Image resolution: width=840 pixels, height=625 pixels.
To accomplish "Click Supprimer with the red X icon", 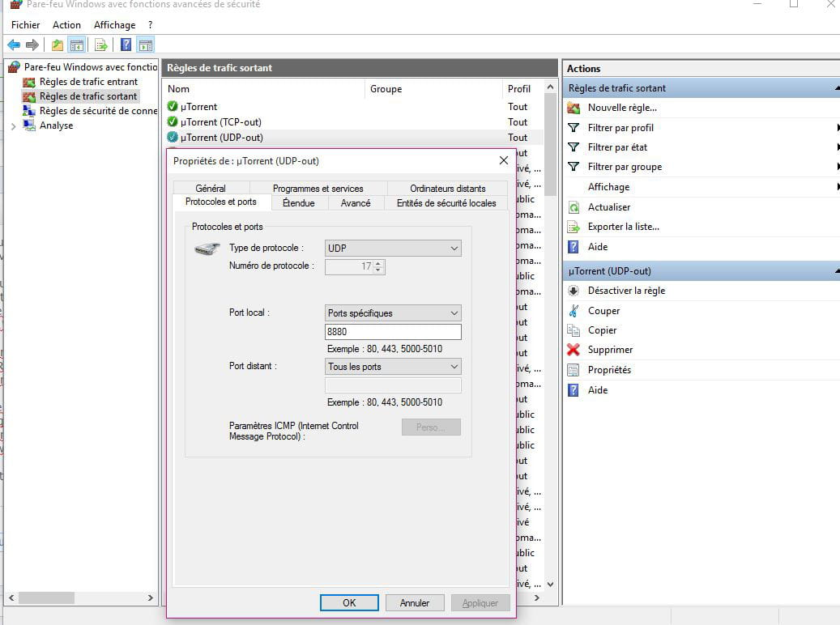I will (x=610, y=350).
